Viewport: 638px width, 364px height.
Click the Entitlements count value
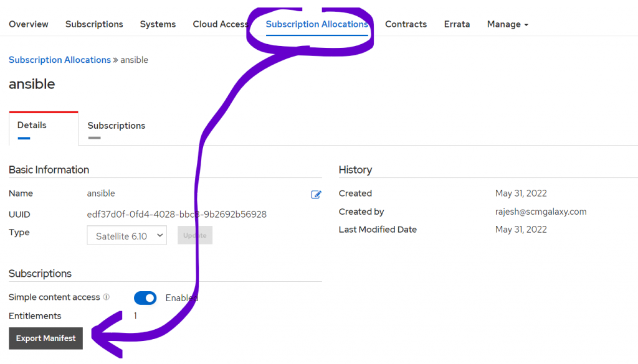pos(136,316)
